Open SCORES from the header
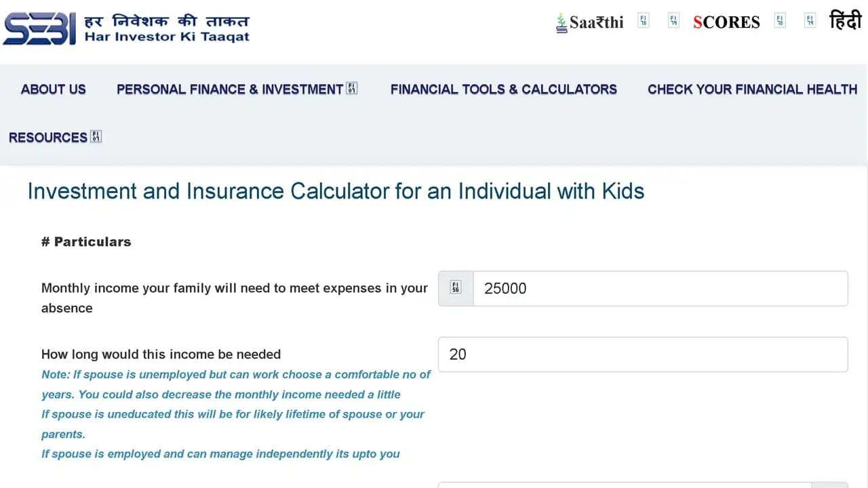The height and width of the screenshot is (488, 868). pyautogui.click(x=726, y=22)
